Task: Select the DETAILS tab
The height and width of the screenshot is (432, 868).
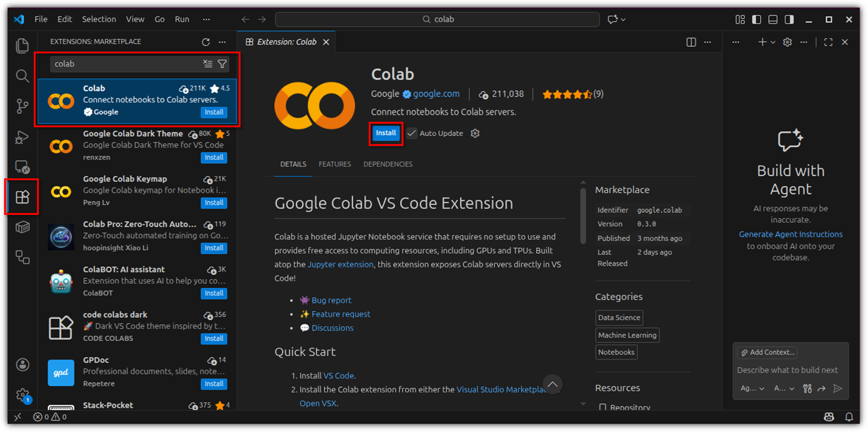Action: click(x=293, y=164)
